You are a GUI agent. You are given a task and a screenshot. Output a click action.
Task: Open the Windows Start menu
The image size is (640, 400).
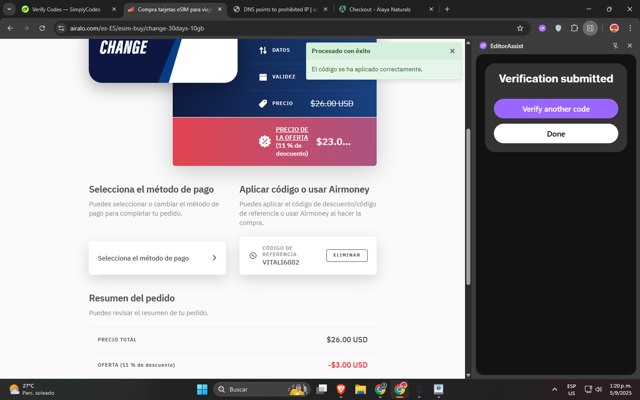click(202, 389)
